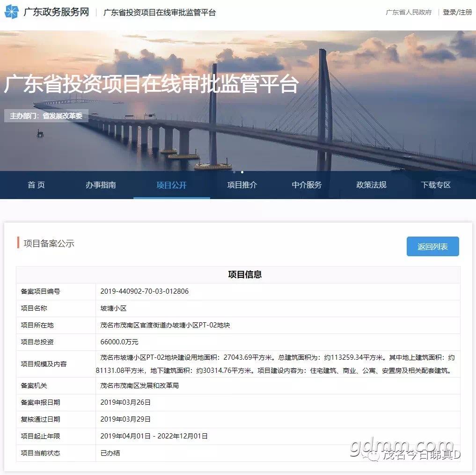Select the first banner carousel dot
Viewport: 476px width, 475px height.
(234, 172)
